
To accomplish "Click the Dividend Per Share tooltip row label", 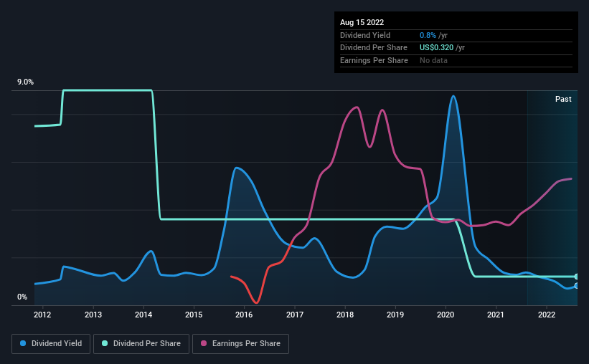I will point(374,48).
